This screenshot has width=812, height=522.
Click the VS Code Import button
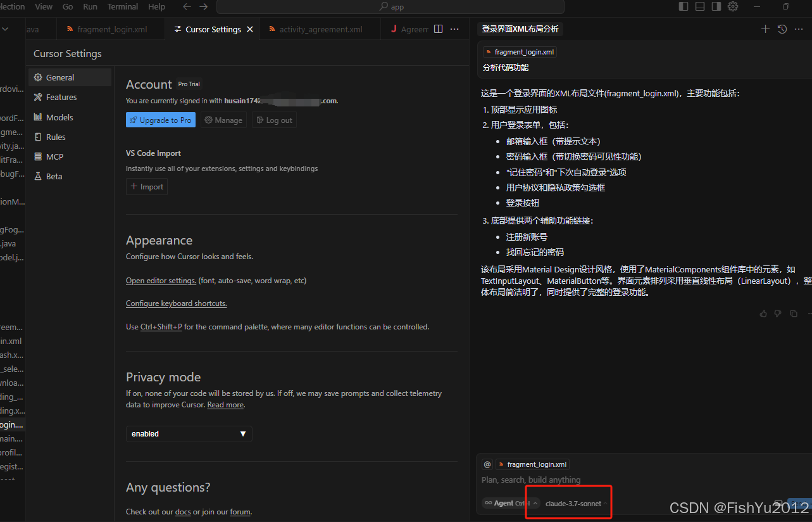(x=147, y=186)
